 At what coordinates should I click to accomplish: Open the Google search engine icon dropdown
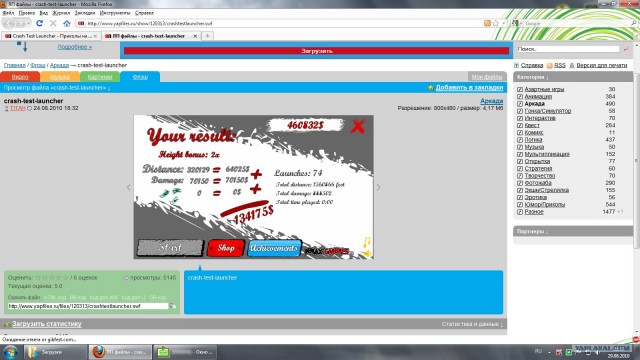pyautogui.click(x=516, y=23)
